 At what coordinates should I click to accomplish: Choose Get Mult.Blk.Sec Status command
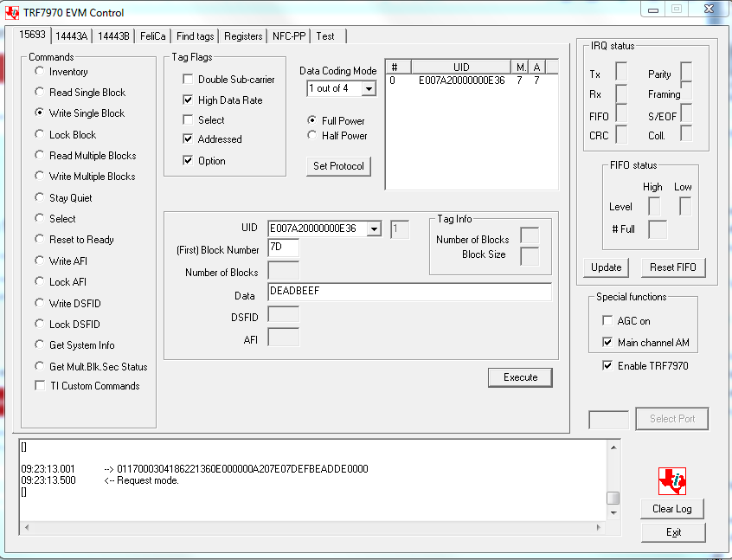coord(39,366)
